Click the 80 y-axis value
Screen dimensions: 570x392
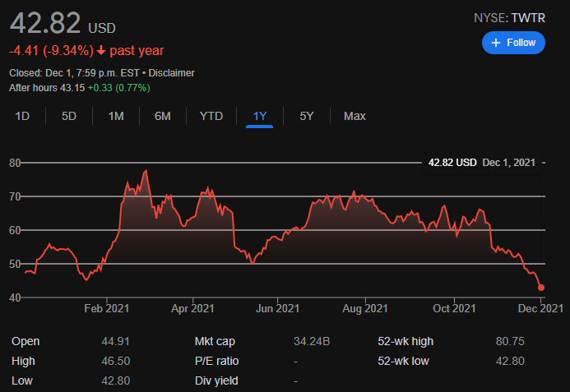click(x=15, y=163)
